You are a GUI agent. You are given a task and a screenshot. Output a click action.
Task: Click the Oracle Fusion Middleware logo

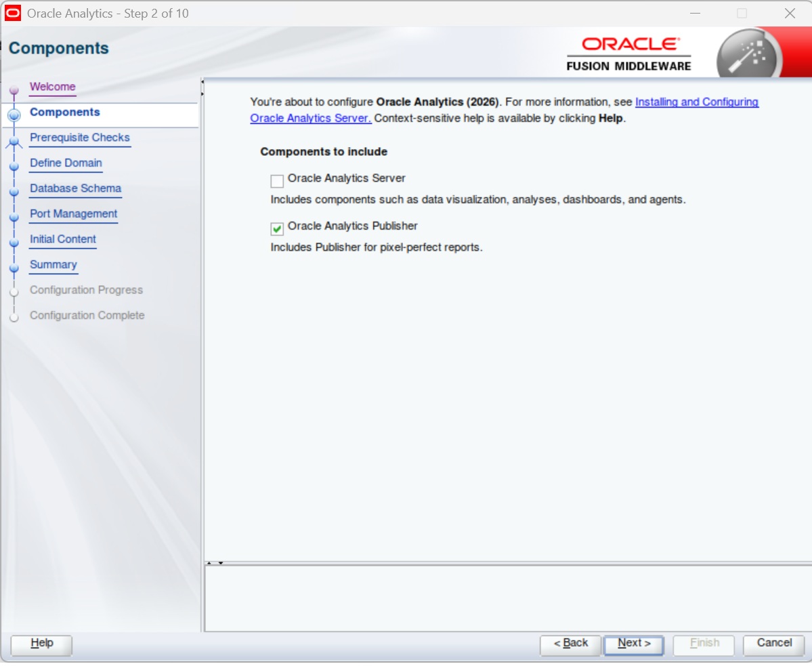point(628,54)
